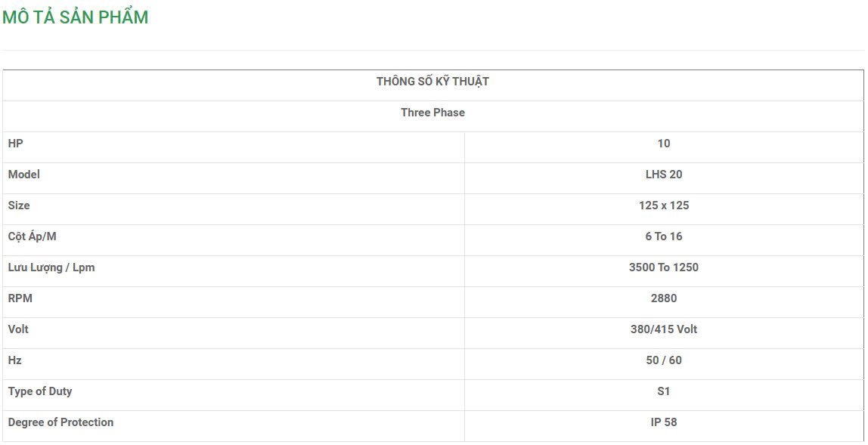Select the Type of Duty label

40,391
